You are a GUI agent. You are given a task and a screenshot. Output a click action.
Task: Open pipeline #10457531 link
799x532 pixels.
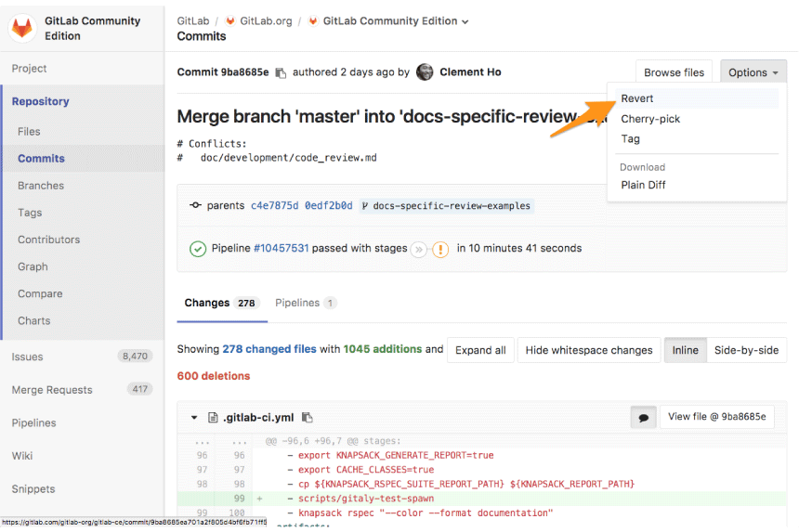[x=282, y=248]
